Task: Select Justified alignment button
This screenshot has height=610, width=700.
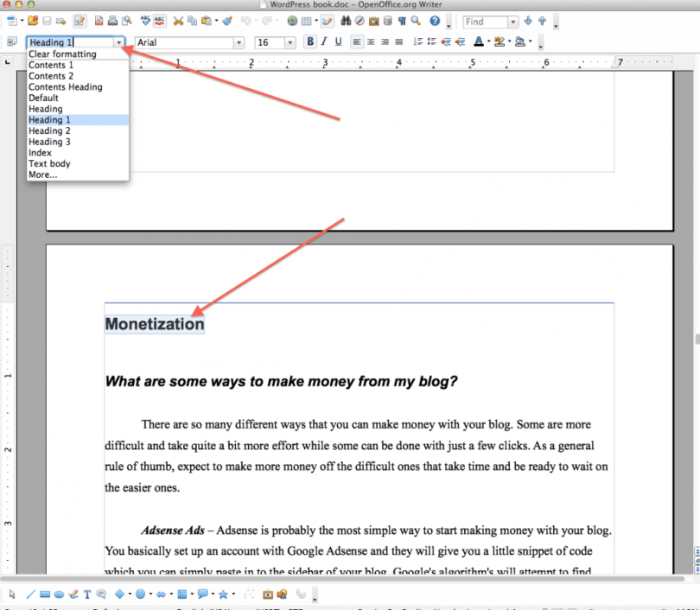Action: coord(399,42)
